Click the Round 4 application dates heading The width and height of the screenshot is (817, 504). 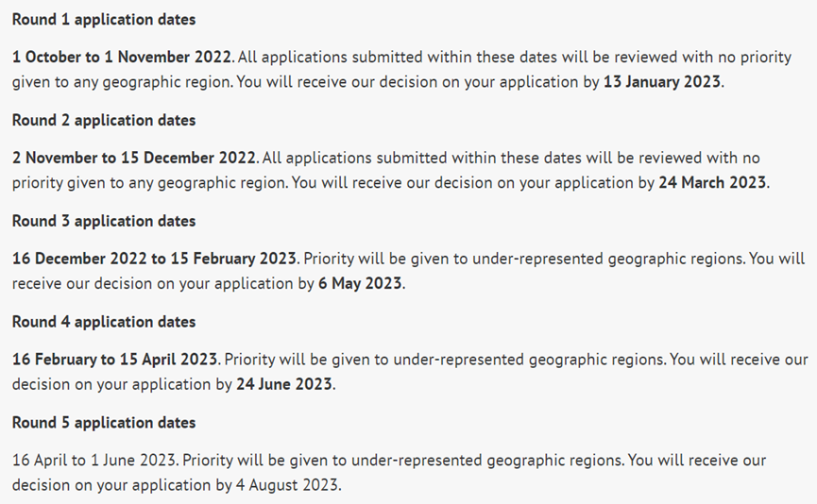pyautogui.click(x=104, y=322)
